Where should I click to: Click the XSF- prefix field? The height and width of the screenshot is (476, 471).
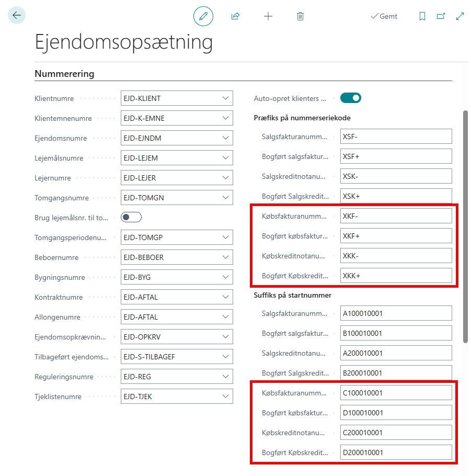[x=396, y=137]
